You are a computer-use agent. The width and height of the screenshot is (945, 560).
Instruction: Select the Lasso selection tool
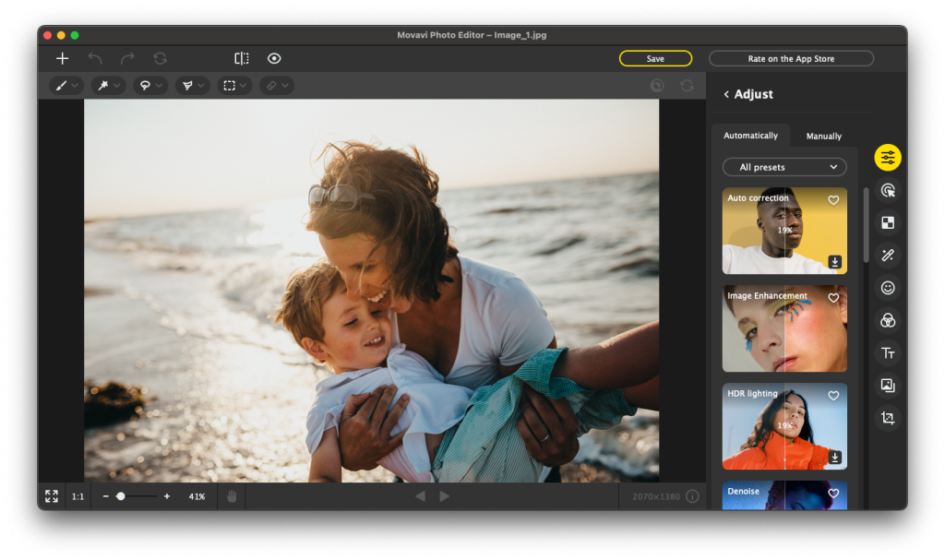click(147, 85)
